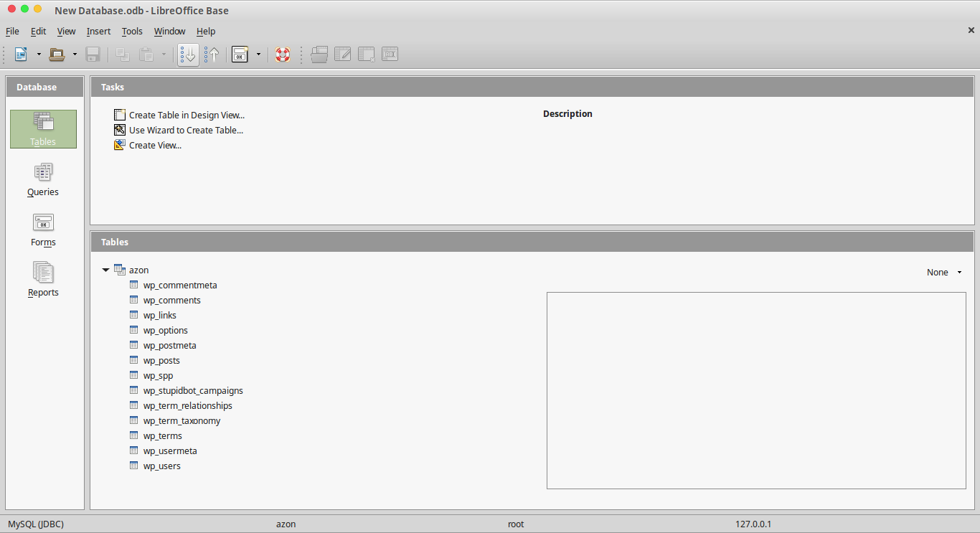Select wp_spp table
The width and height of the screenshot is (980, 533).
coord(158,376)
